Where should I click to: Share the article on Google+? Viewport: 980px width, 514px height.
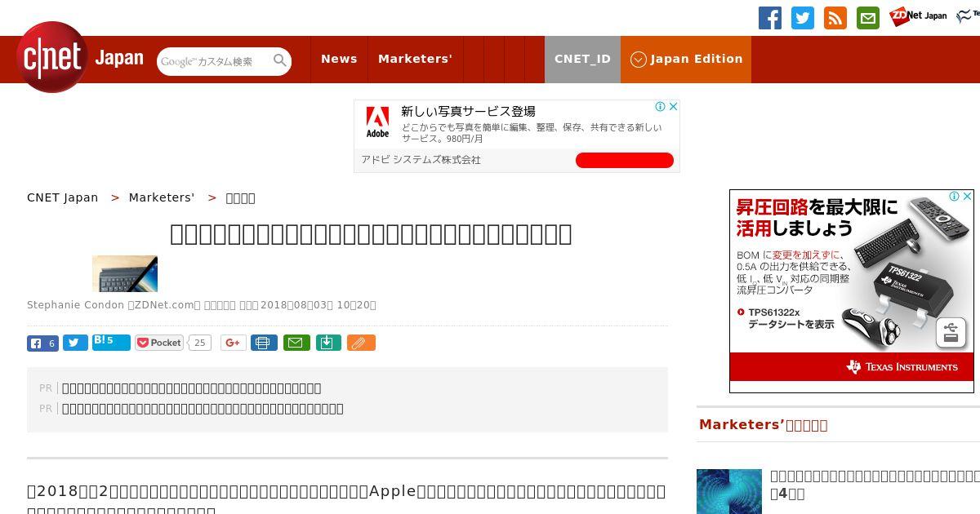[x=233, y=343]
